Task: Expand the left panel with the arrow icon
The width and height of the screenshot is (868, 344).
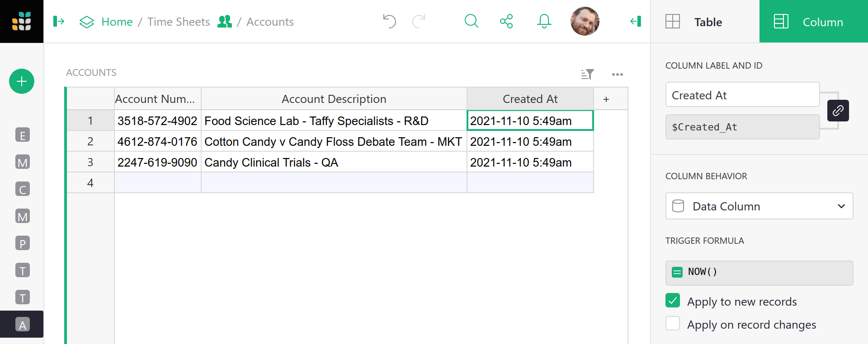Action: pyautogui.click(x=59, y=21)
